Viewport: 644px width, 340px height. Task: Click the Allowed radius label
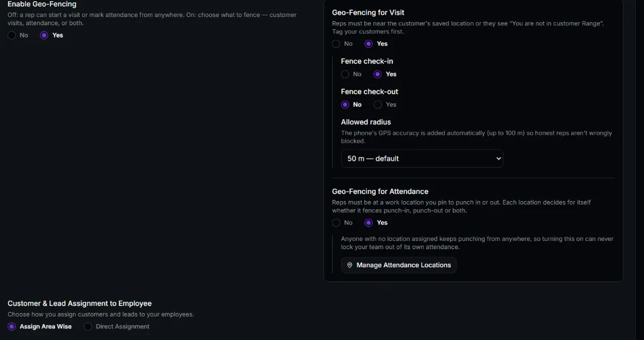(x=366, y=122)
